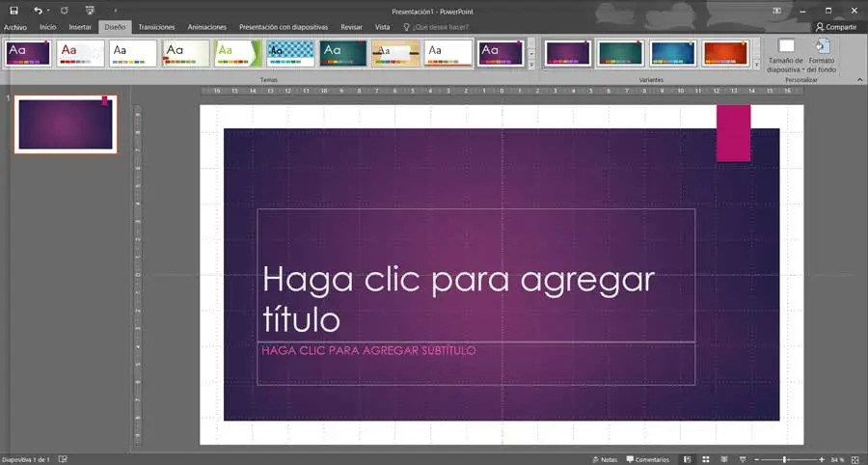Click the spell check icon in status bar
The width and height of the screenshot is (868, 465).
coord(63,459)
